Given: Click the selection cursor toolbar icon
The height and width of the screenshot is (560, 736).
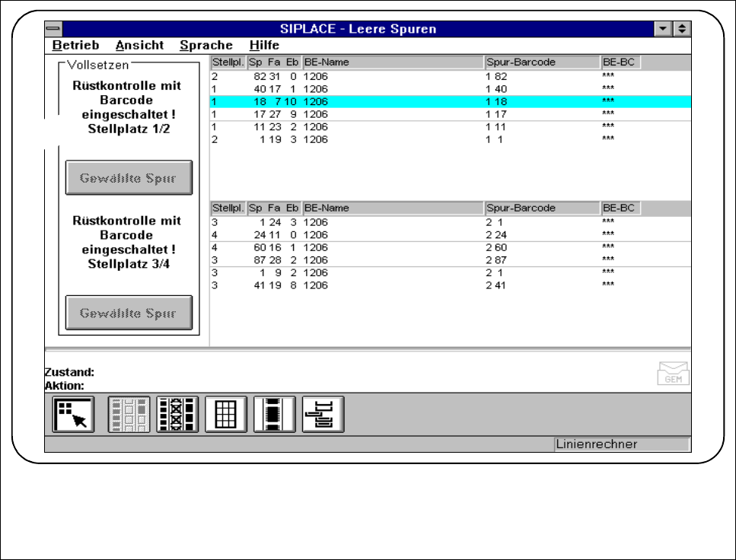Looking at the screenshot, I should point(74,415).
